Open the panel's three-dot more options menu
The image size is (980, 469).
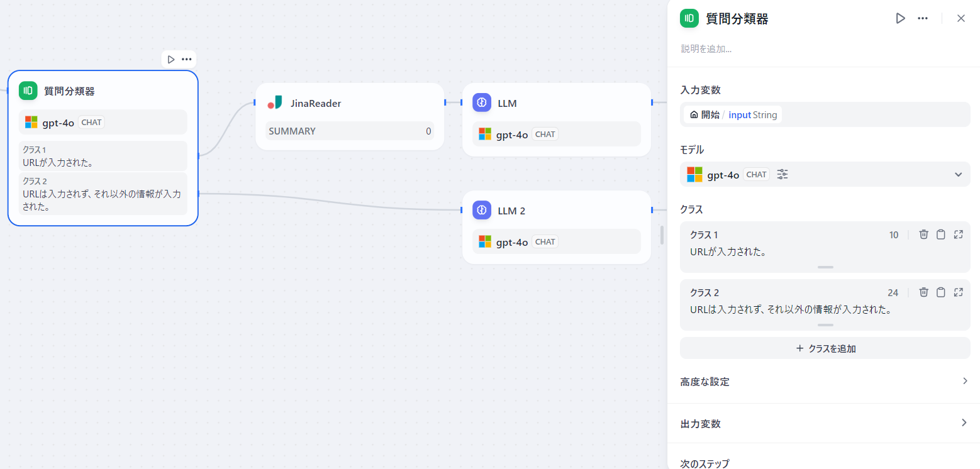[x=923, y=18]
